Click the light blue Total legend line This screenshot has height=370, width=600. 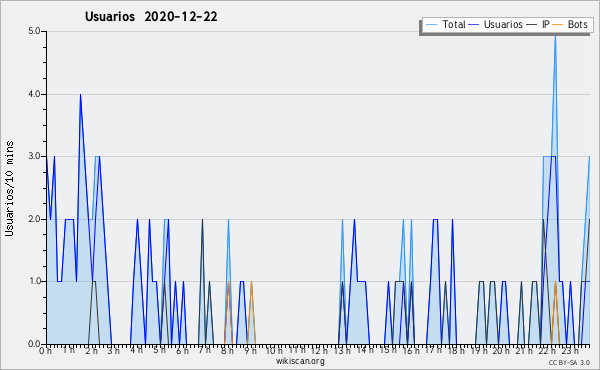point(431,25)
